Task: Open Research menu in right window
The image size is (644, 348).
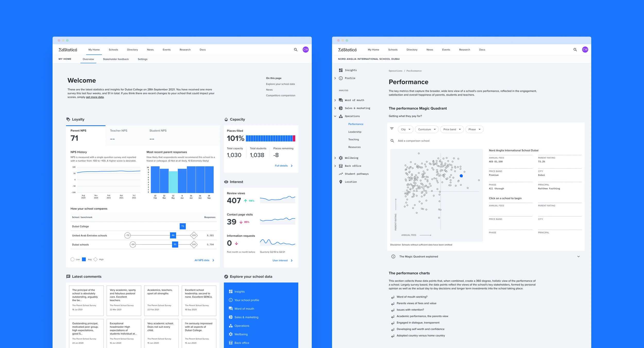Action: click(x=464, y=50)
